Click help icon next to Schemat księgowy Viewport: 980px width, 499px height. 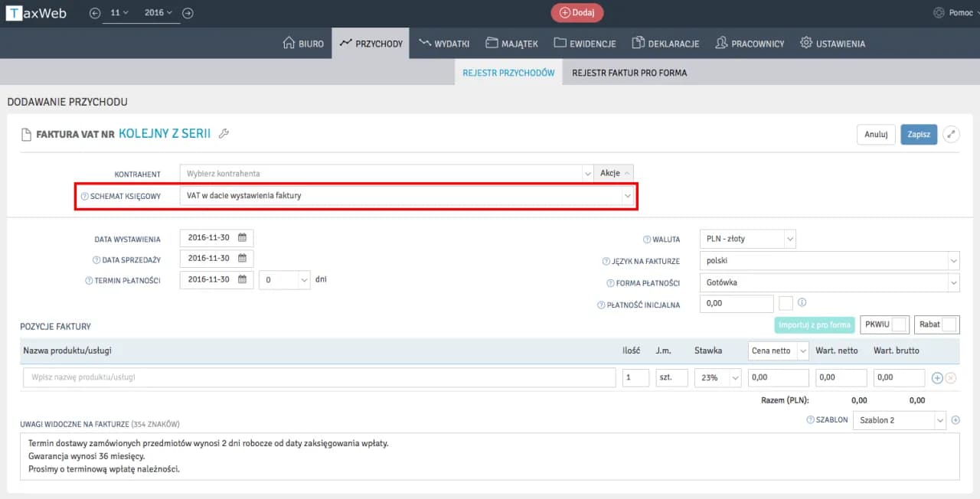85,197
